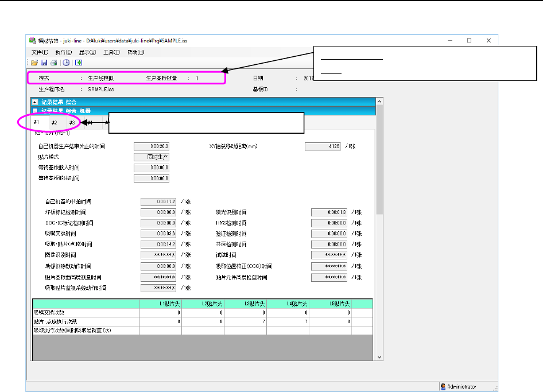
Task: Click the 吸取贴片监视系统动作时间 value field
Action: tap(158, 288)
